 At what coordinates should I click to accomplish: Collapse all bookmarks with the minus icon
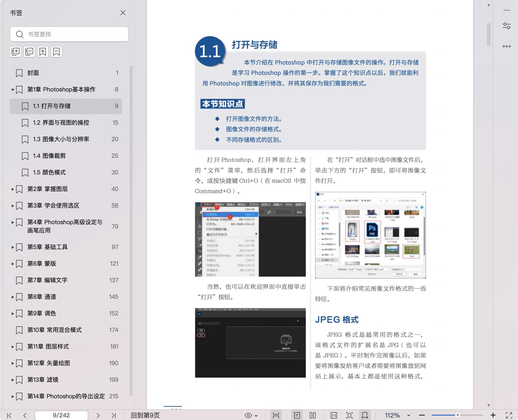pyautogui.click(x=29, y=51)
